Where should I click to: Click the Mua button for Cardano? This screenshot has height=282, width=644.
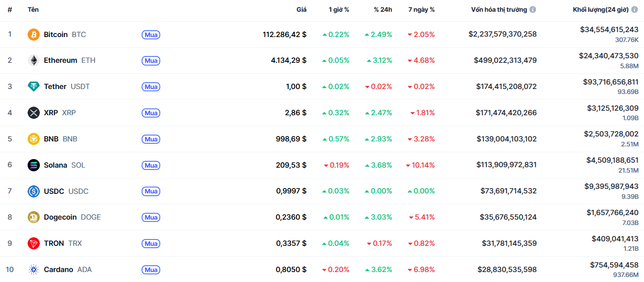(x=151, y=270)
